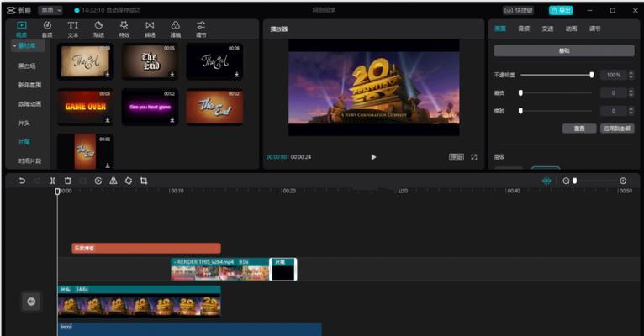Select the Glitch animation (故障动画) category
Screen dimensions: 644x336
tap(29, 104)
